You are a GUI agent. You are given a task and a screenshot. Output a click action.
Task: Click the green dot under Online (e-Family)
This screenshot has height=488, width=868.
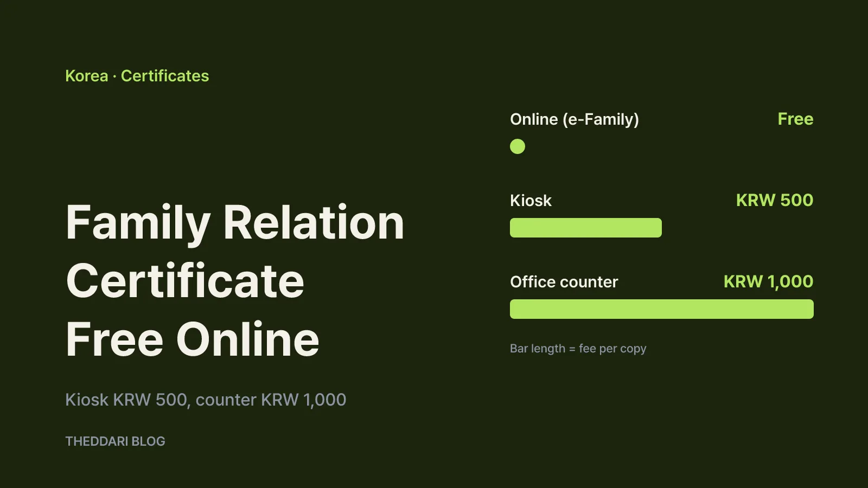(518, 146)
